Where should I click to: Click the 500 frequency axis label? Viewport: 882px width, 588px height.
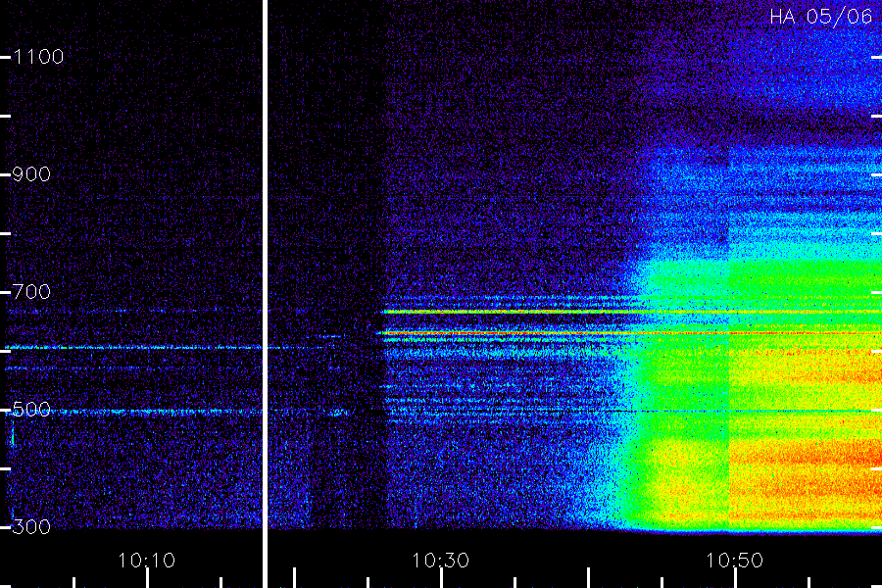tap(31, 410)
